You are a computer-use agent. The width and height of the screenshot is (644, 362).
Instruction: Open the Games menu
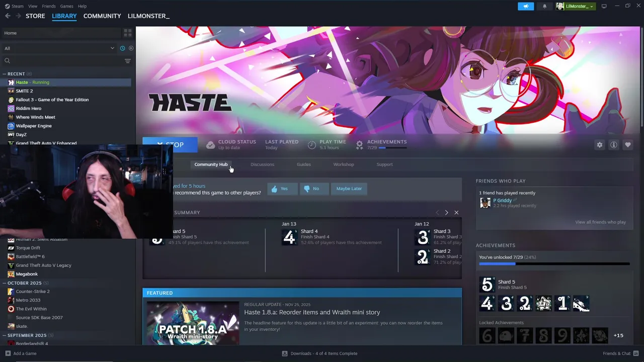[66, 6]
